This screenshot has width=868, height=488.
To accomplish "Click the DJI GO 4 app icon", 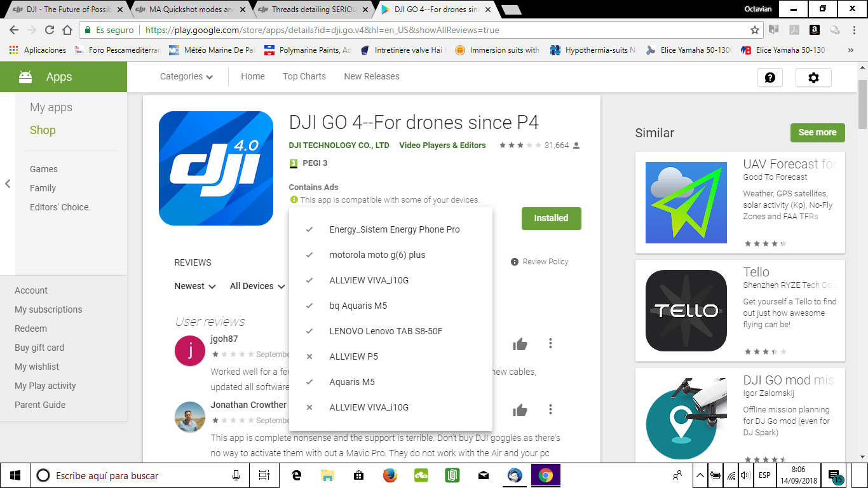I will coord(216,168).
